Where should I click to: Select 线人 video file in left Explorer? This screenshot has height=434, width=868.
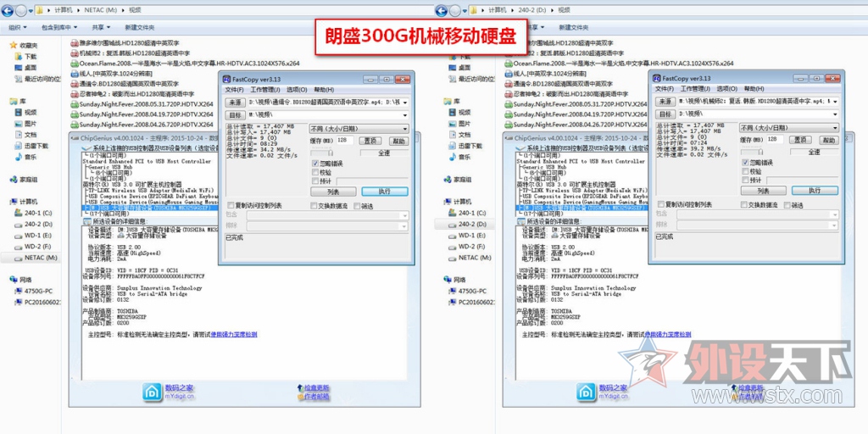coord(111,73)
